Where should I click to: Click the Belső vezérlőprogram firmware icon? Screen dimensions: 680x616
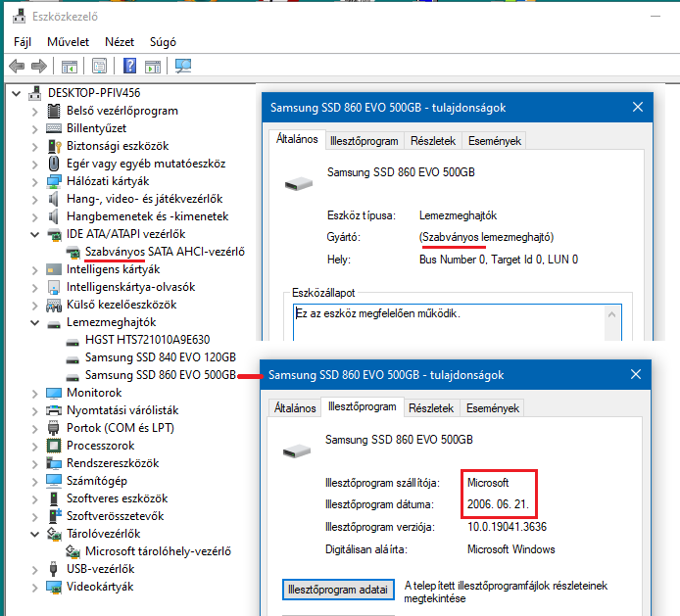[x=54, y=111]
